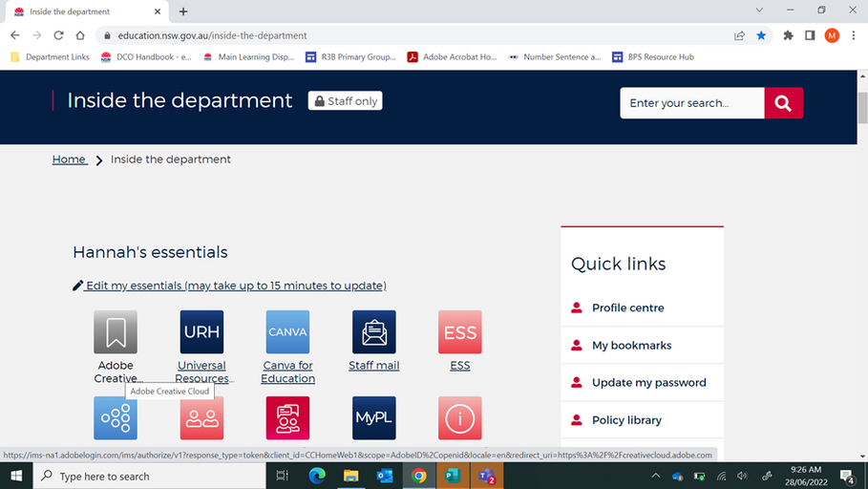Screen dimensions: 868x489
Task: Open Microsoft Edge from the taskbar
Action: (317, 476)
